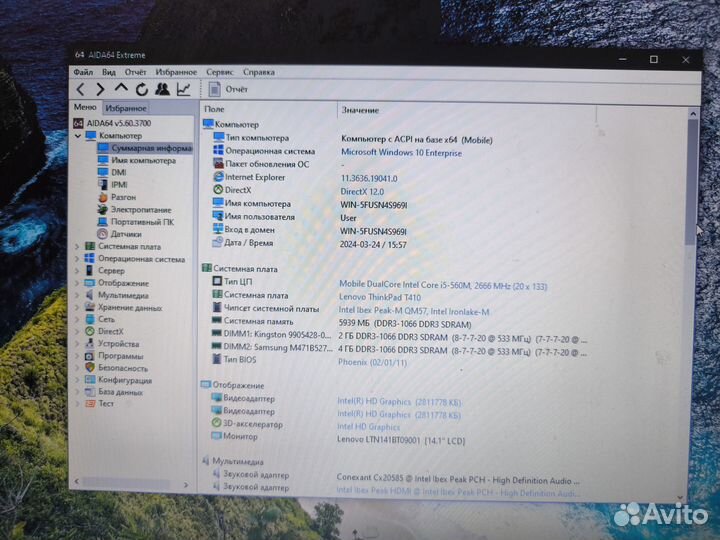Select Суммарная информация tree item
This screenshot has height=540, width=720.
(152, 148)
